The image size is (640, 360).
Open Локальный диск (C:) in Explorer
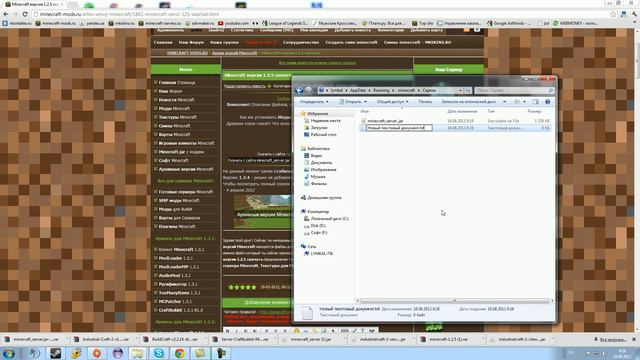click(327, 219)
